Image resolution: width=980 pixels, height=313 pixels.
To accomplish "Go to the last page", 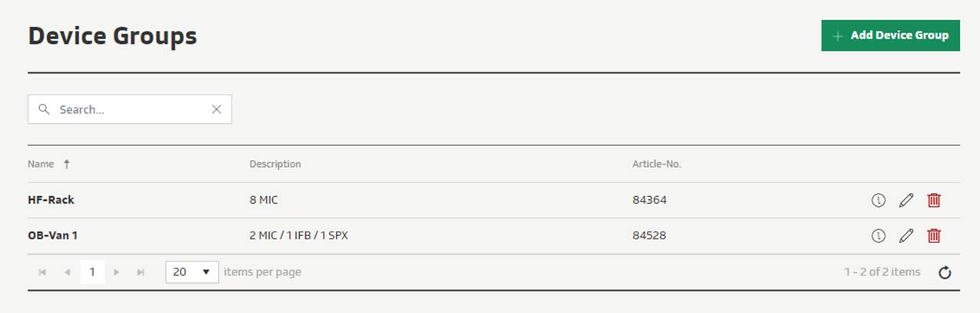I will (141, 272).
